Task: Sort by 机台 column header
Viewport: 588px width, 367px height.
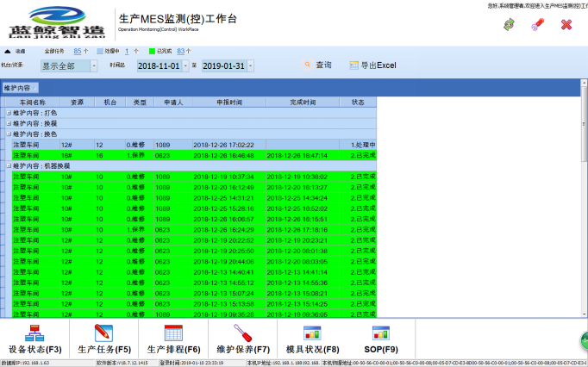Action: [109, 103]
